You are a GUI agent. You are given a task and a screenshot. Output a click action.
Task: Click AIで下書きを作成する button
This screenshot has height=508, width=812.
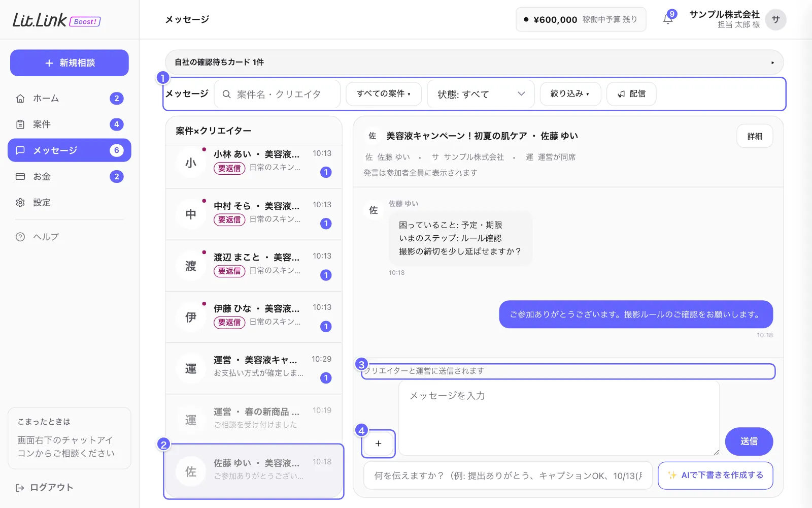click(x=716, y=475)
